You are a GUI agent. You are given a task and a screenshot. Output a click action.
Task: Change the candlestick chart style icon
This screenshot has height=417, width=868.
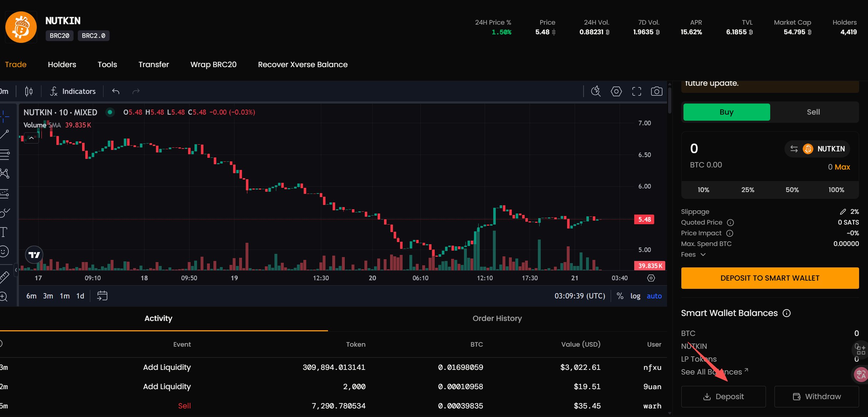pos(29,91)
